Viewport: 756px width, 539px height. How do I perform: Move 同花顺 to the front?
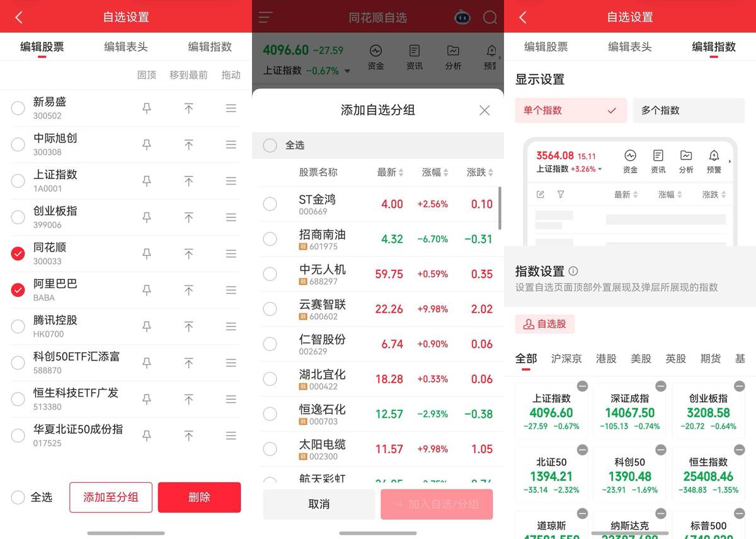coord(188,254)
